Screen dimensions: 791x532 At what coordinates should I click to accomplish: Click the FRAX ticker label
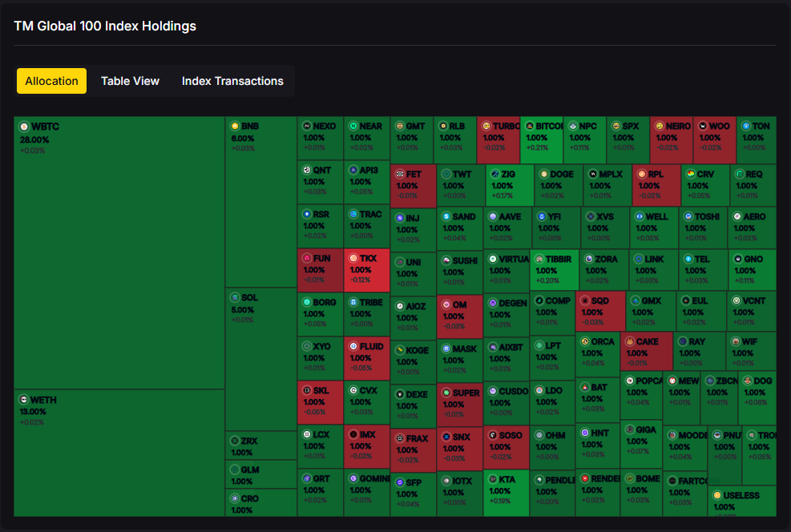(x=418, y=439)
